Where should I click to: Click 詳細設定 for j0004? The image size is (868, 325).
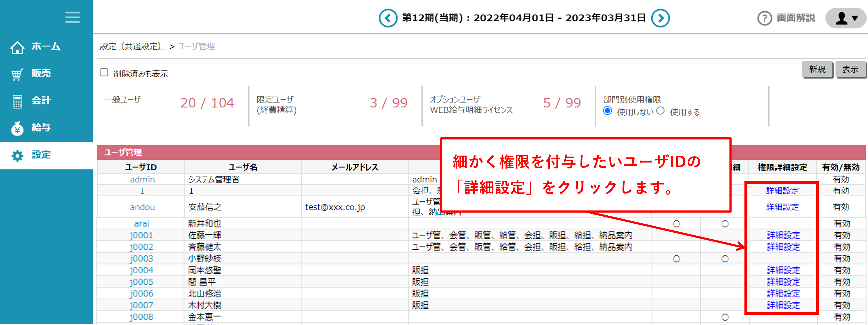[783, 270]
